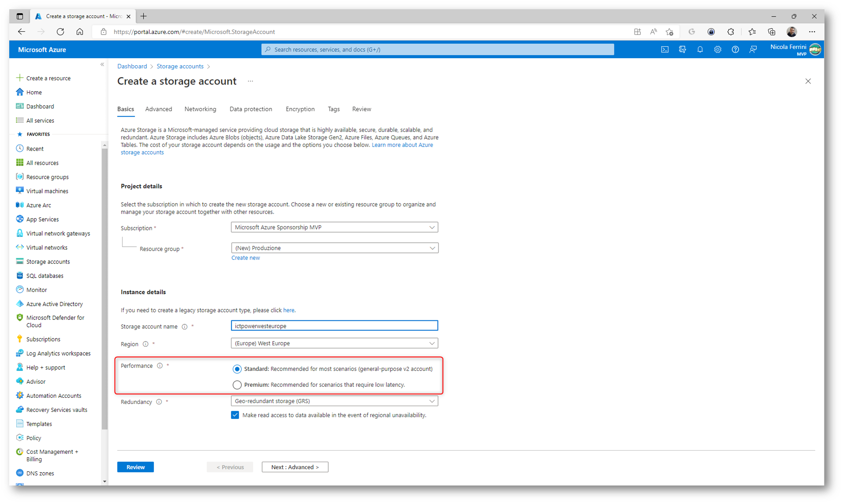Open the feedback icon in the top bar

[x=753, y=50]
